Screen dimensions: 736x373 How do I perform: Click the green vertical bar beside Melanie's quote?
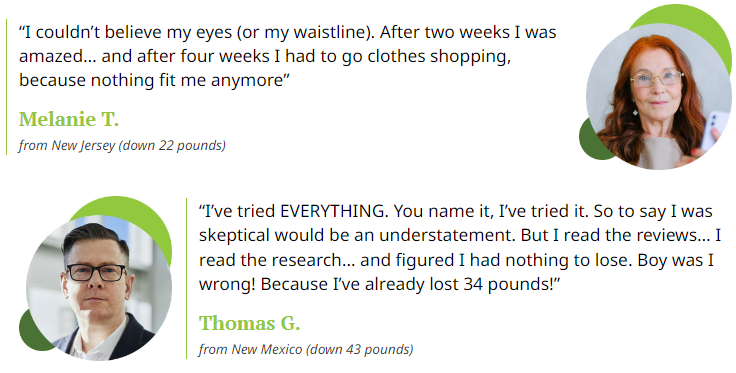(7, 86)
